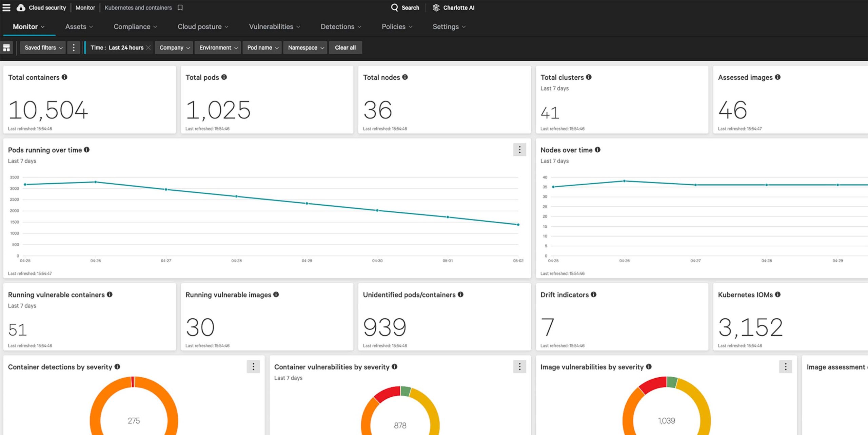
Task: Click the 7 drift indicators value
Action: 547,327
